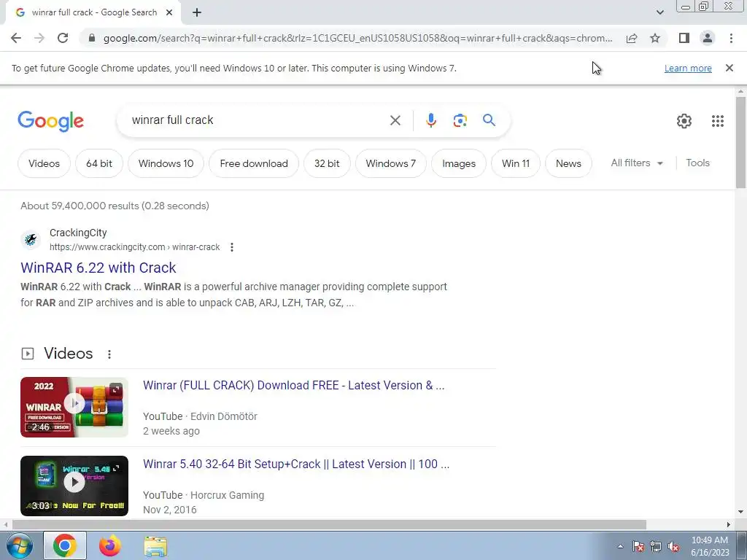
Task: Search by image using the camera lens icon
Action: tap(460, 120)
